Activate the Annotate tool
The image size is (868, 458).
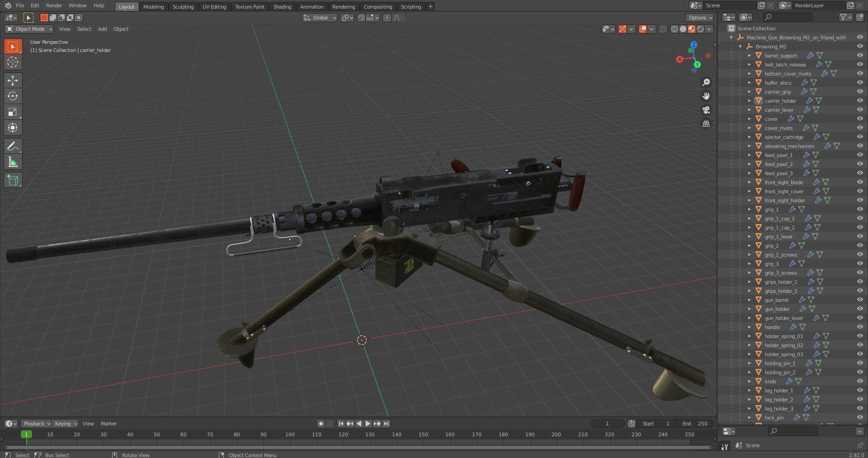click(x=13, y=146)
